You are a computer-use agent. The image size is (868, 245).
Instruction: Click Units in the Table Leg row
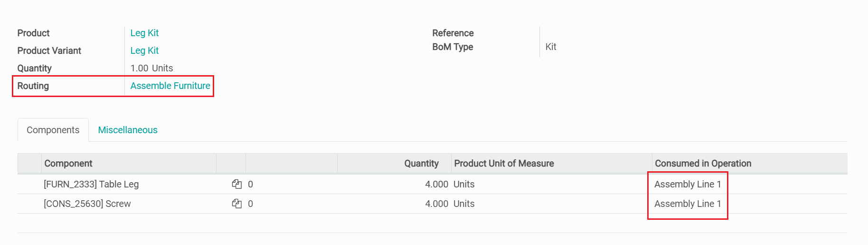(464, 184)
